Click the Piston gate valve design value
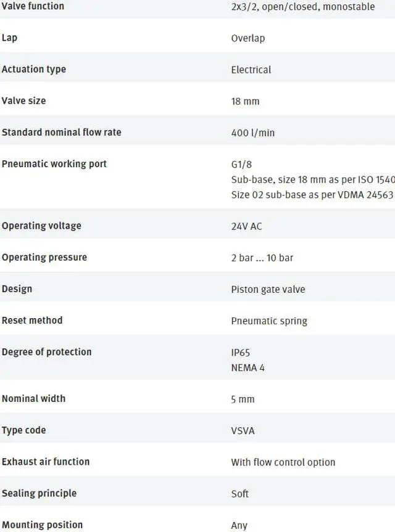 click(268, 289)
